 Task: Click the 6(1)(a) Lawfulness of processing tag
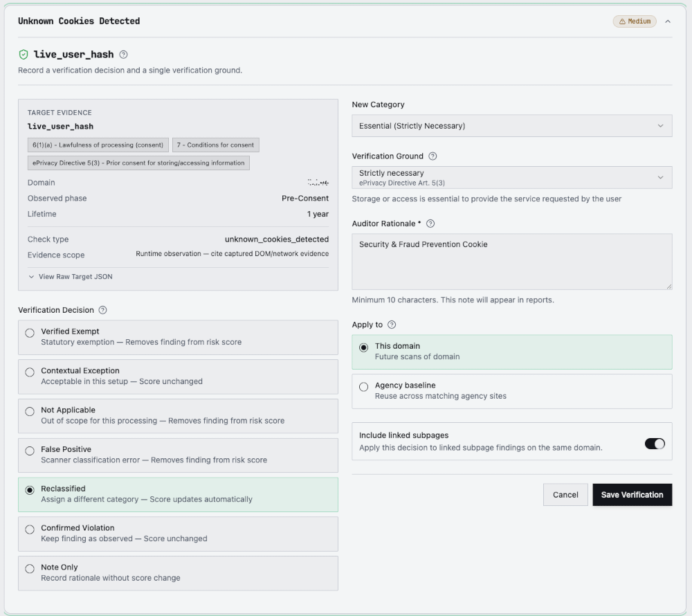98,145
